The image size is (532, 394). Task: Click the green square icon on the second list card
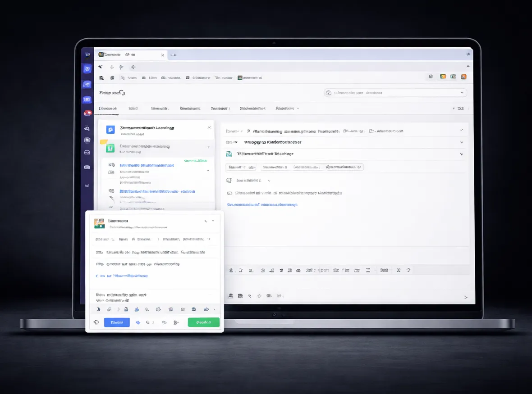point(110,148)
